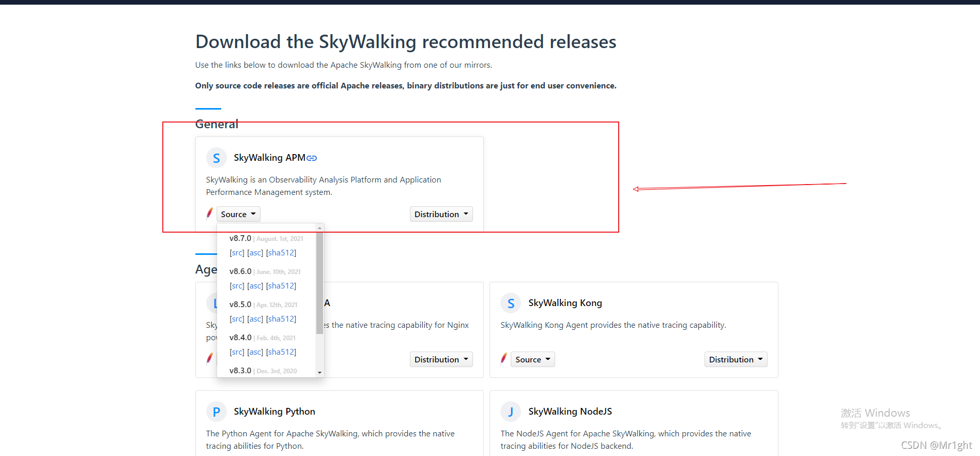
Task: Open the v8.4.0 [sha512] checksum link
Action: point(281,352)
